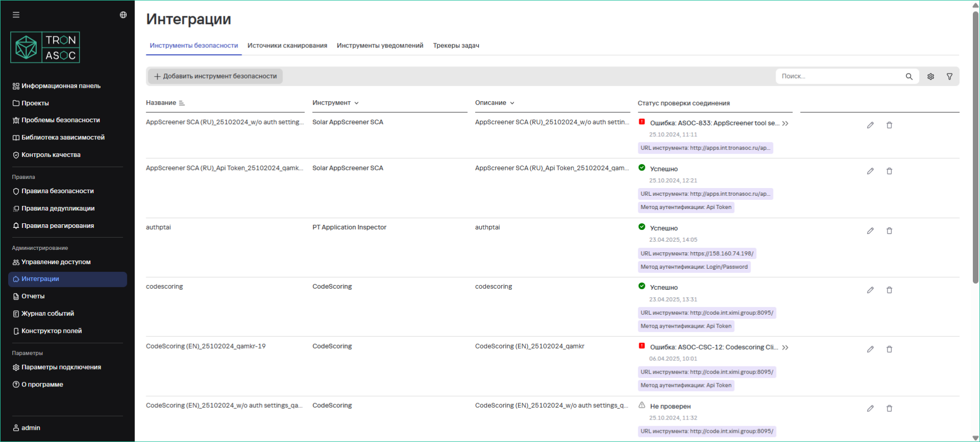Click the Поиск search field

[x=841, y=76]
